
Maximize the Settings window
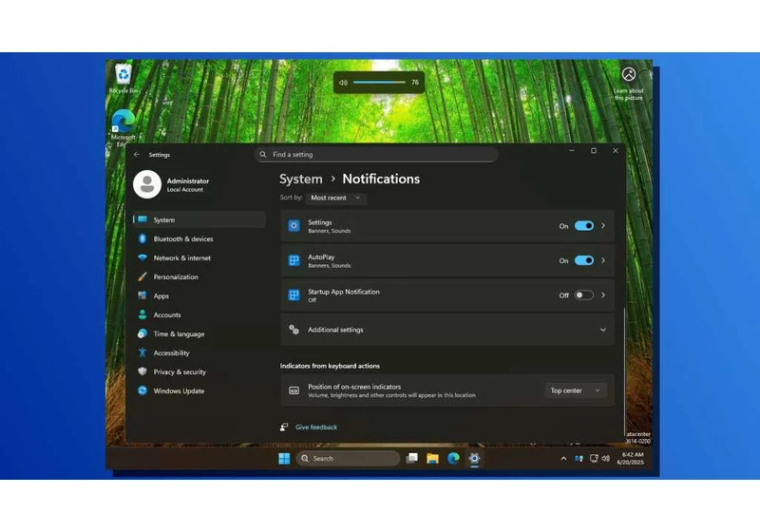point(594,151)
